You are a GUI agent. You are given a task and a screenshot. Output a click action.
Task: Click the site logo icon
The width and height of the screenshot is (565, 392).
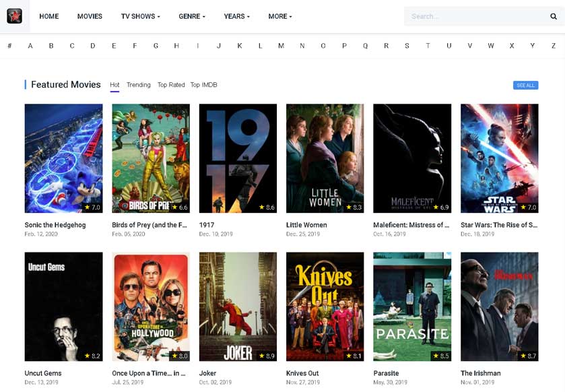(14, 16)
